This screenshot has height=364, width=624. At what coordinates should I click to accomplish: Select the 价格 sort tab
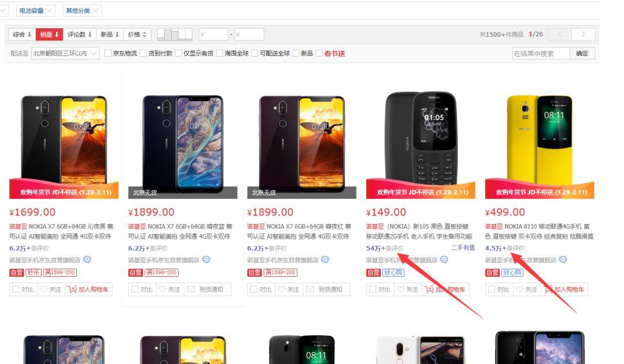138,35
